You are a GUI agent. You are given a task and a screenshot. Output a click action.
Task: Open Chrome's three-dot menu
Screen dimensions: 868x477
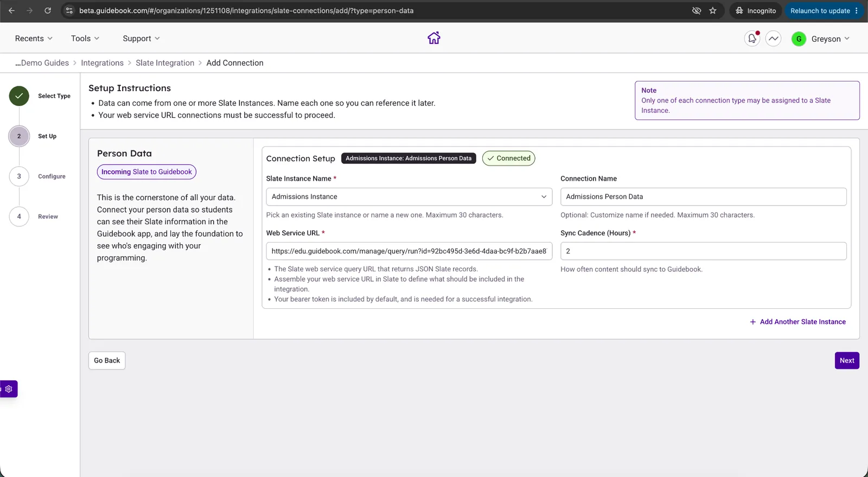click(x=857, y=10)
